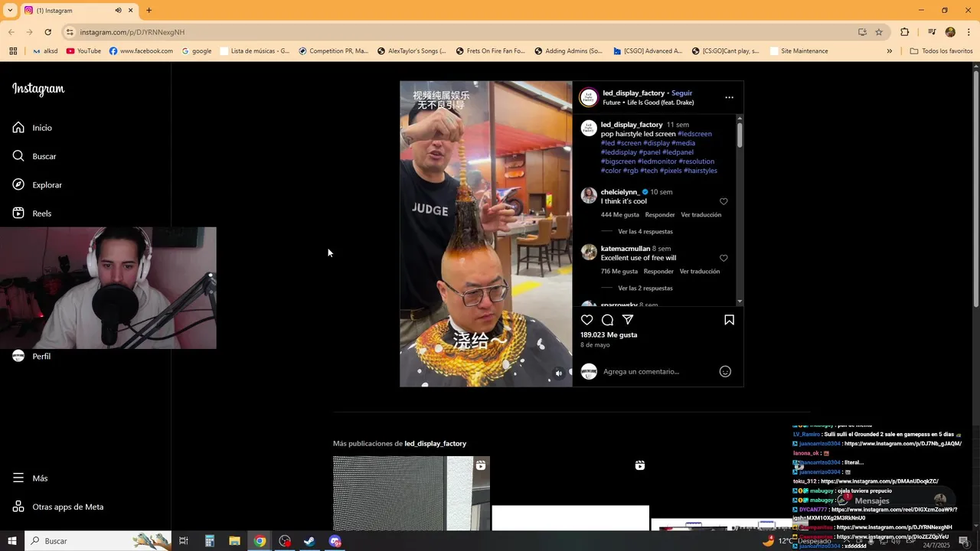Open Chrome apps grid in bookmarks bar
The image size is (980, 551).
point(13,51)
